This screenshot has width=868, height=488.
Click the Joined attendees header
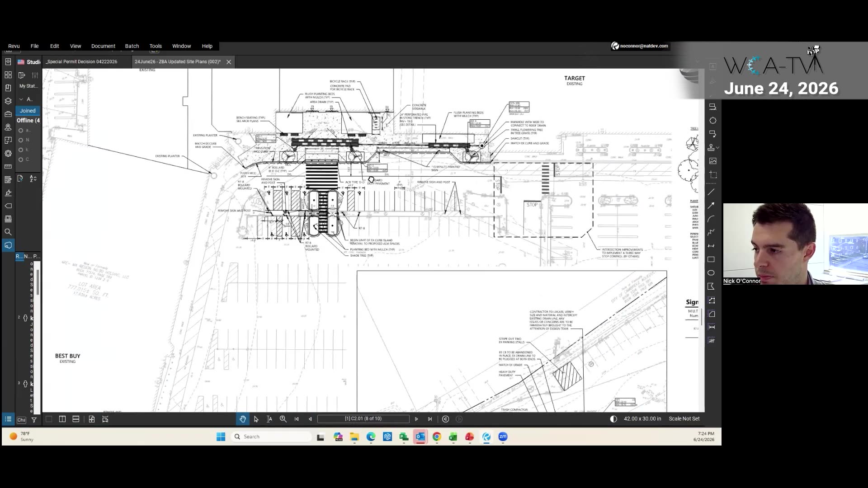[28, 111]
